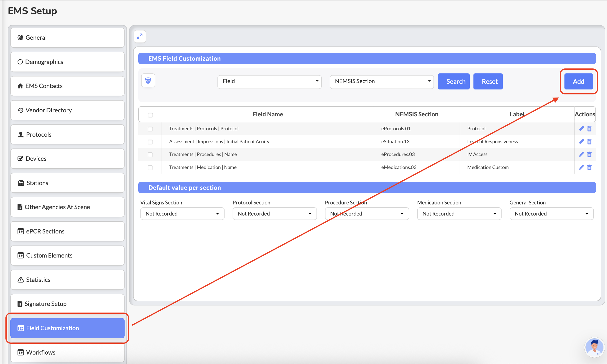Edit the Protocol row with pencil icon
607x364 pixels.
pyautogui.click(x=581, y=128)
